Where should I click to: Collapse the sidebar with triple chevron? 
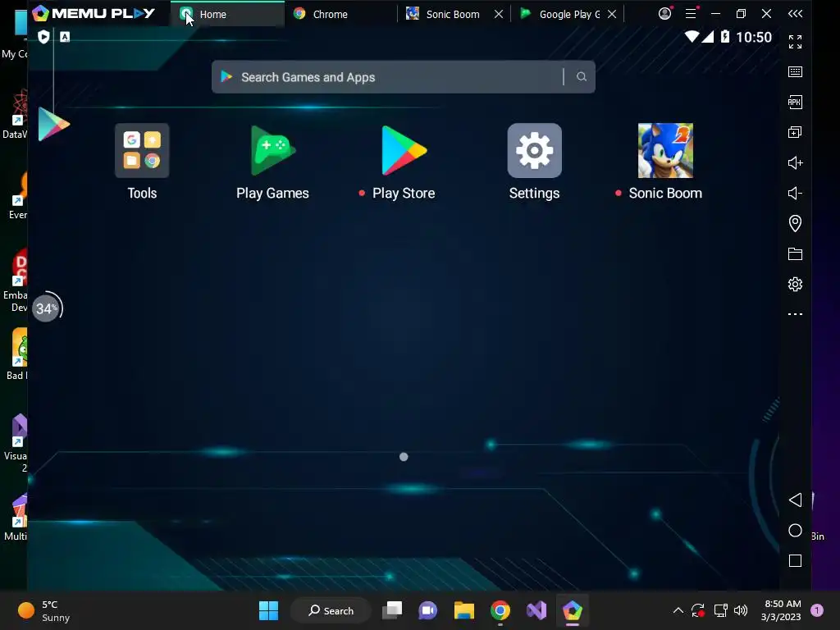tap(795, 13)
